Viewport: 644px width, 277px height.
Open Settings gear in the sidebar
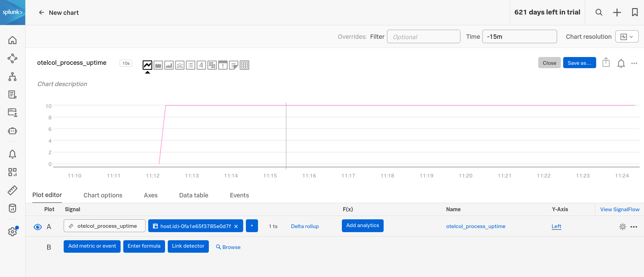point(12,231)
